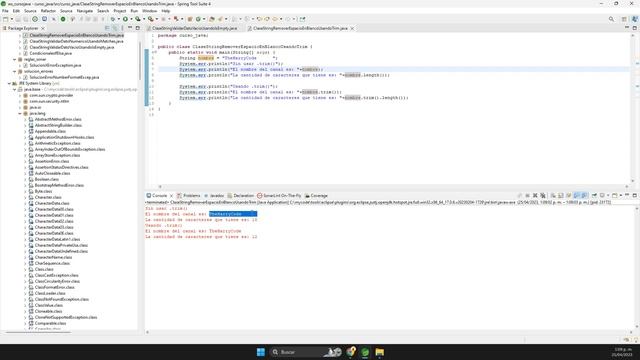The width and height of the screenshot is (640, 360).
Task: Open the Run configurations dropdown arrow
Action: coord(131,19)
